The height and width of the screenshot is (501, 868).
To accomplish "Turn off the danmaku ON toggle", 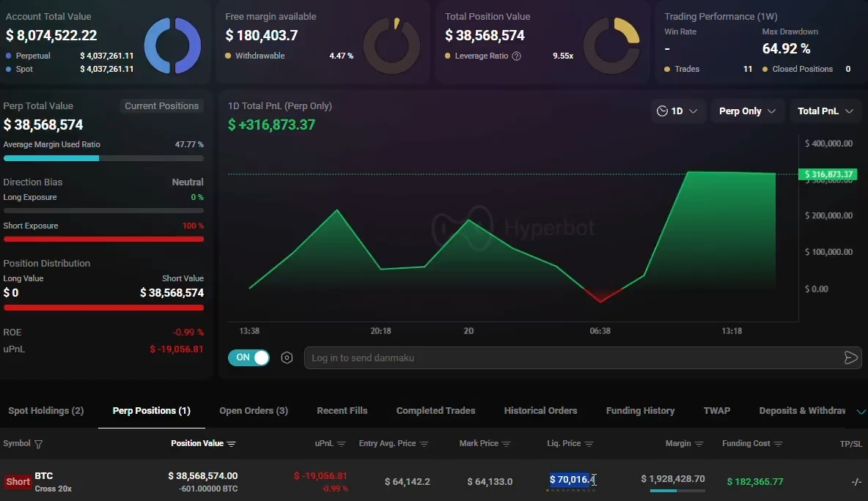I will click(x=249, y=357).
